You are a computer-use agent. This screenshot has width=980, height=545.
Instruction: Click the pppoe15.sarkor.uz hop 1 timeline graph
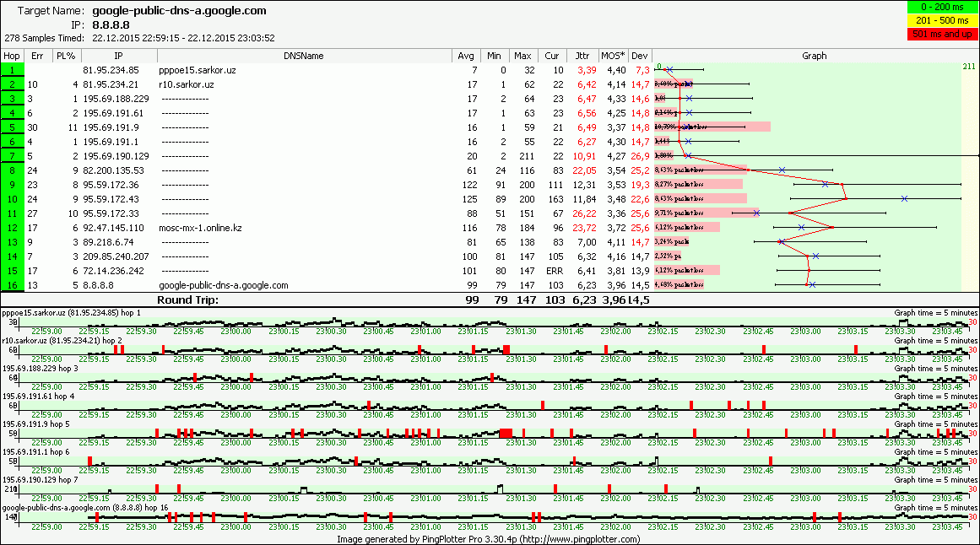point(490,322)
